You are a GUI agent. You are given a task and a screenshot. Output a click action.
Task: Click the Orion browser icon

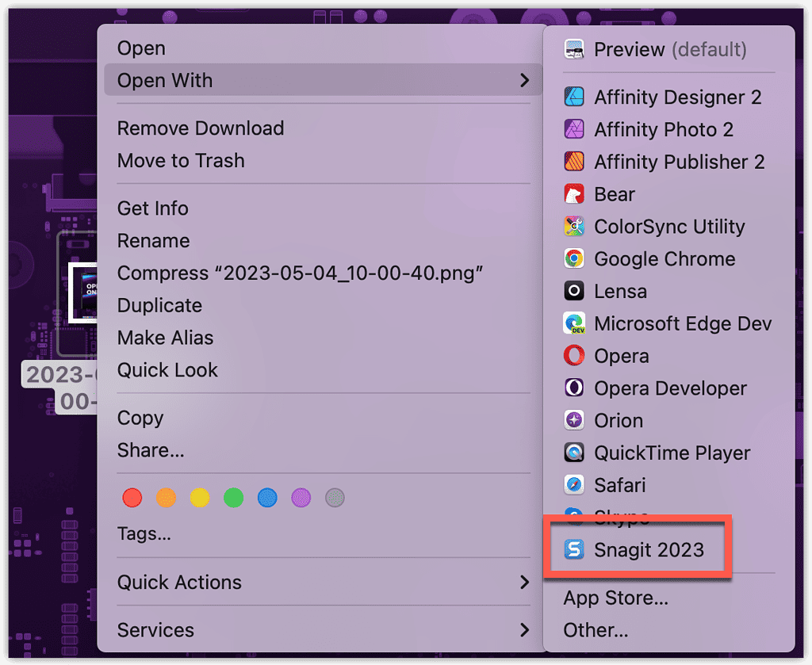(x=574, y=420)
